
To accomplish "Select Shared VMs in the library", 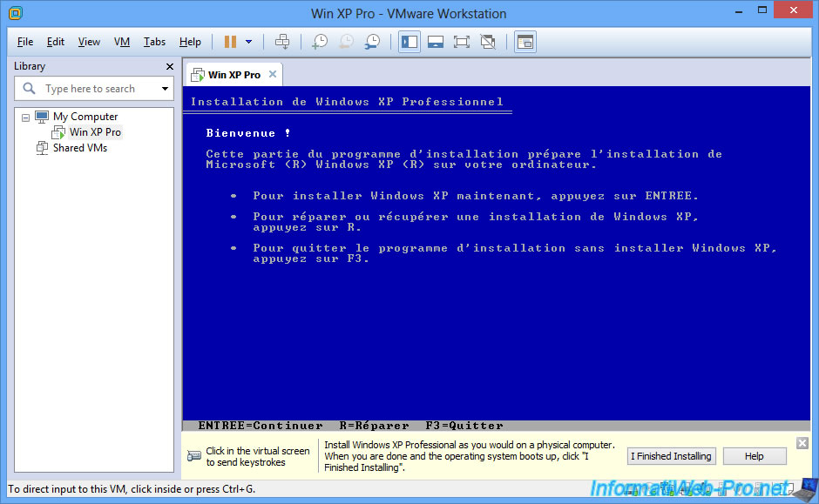I will pos(80,148).
